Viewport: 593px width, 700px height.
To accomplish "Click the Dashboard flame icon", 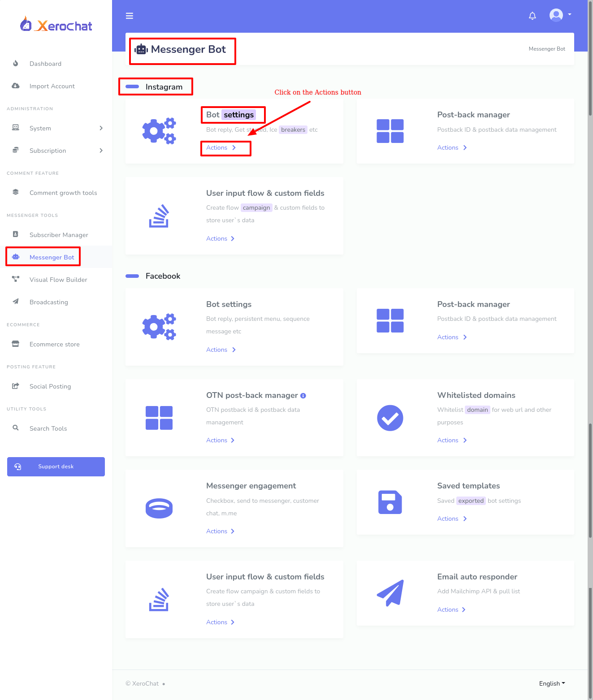I will [x=16, y=63].
